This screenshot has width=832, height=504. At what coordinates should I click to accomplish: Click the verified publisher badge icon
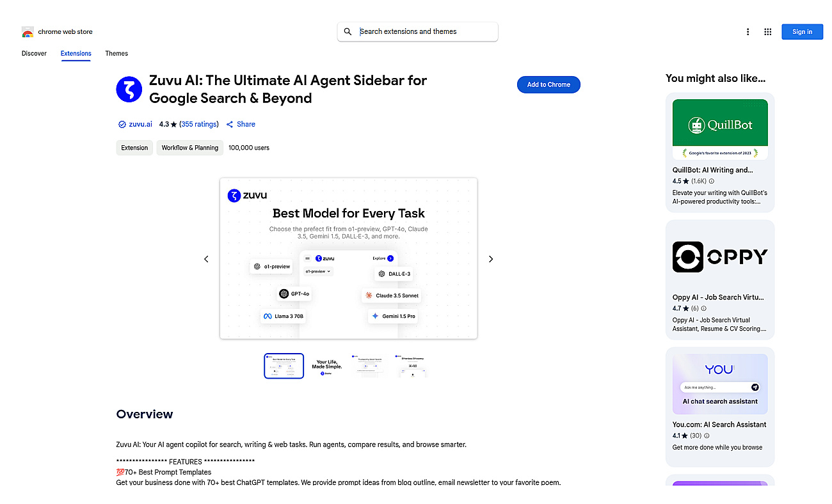click(122, 124)
